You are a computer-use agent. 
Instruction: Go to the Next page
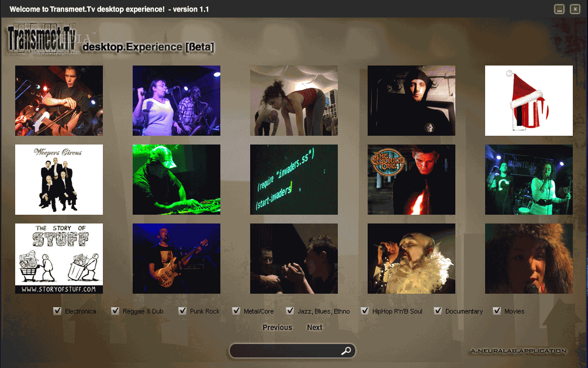tap(314, 328)
